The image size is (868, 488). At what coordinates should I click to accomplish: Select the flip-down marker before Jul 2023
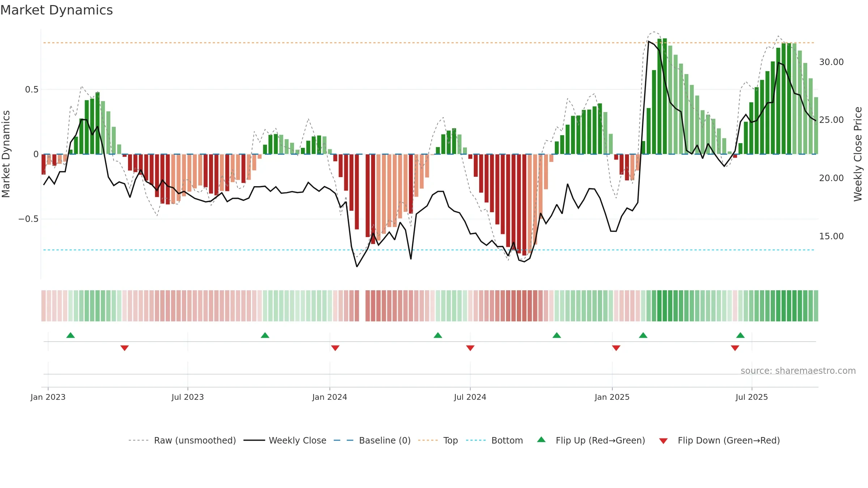point(124,348)
